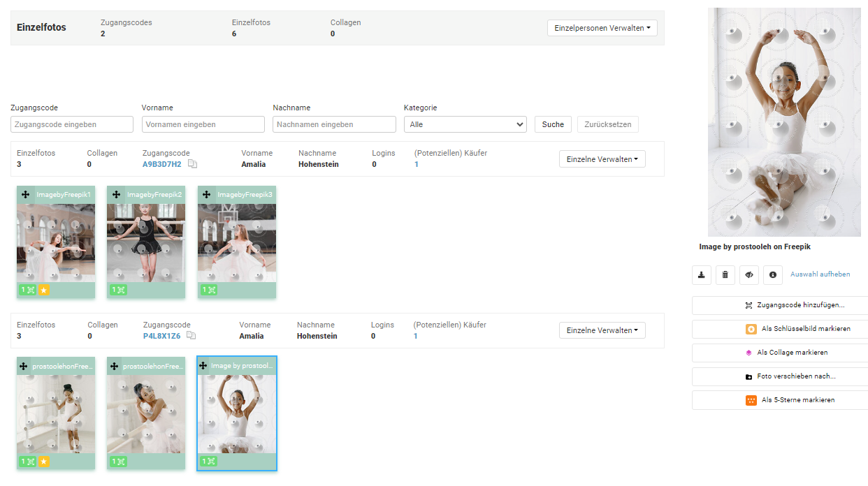This screenshot has height=486, width=868.
Task: Select the ImagebyFreepik2 photo thumbnail
Action: (146, 242)
